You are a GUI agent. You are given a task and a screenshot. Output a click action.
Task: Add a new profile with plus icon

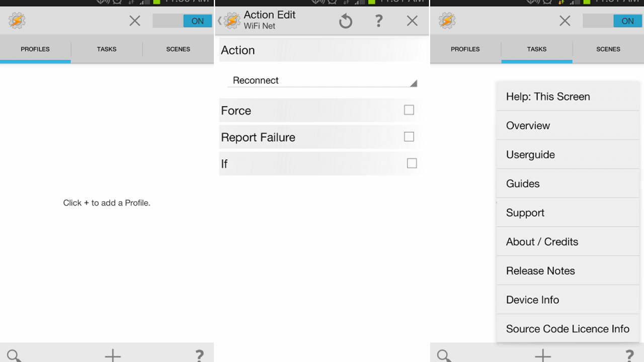tap(113, 355)
